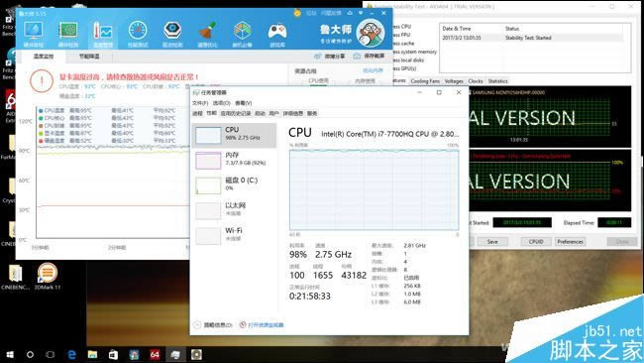Open the hardware overview monitor icon in Lu Dashi

[34, 32]
